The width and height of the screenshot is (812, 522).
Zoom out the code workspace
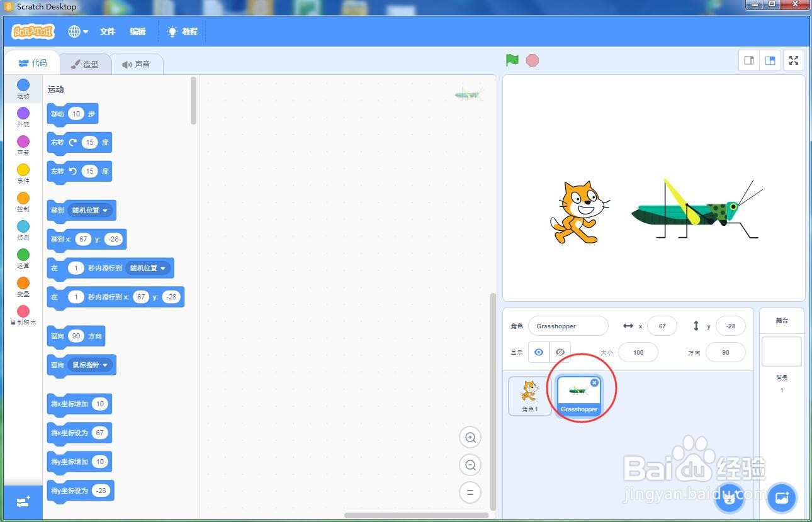tap(470, 465)
